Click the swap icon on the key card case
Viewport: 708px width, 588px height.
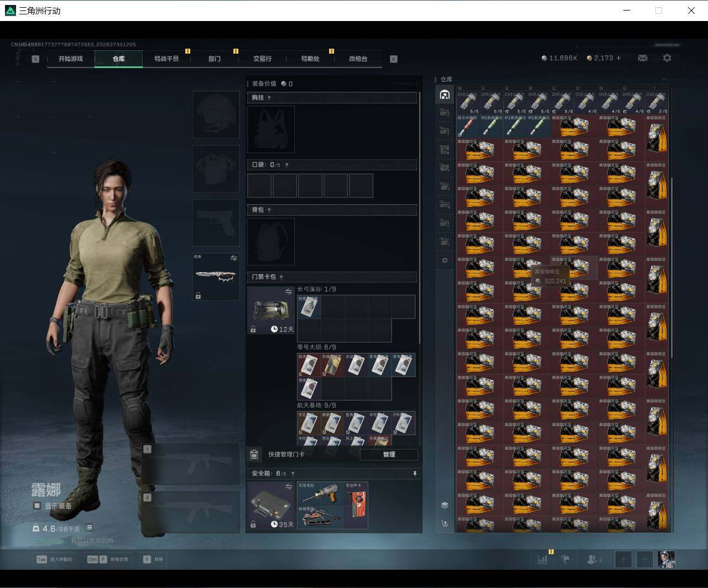pos(288,292)
